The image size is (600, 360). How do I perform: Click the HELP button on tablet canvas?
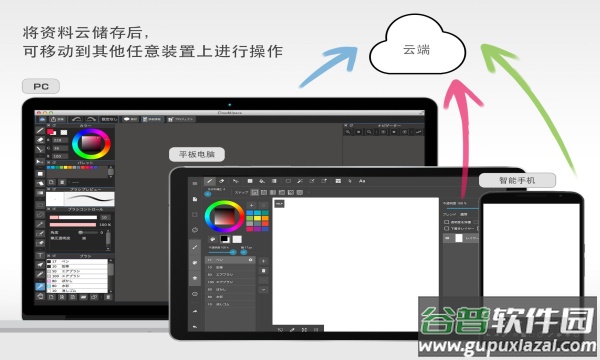(279, 204)
